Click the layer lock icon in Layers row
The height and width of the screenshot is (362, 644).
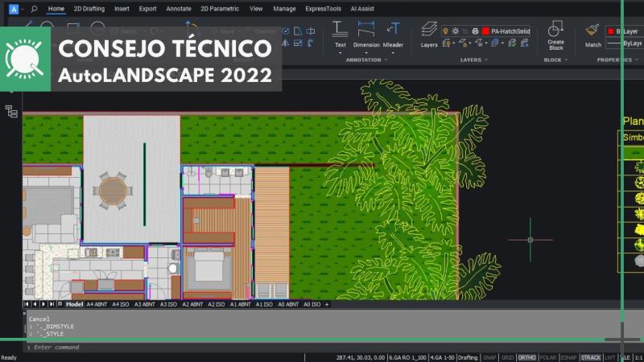pos(463,43)
